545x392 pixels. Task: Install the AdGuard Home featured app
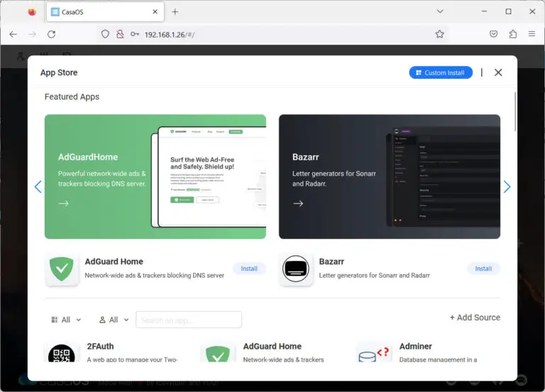[249, 269]
